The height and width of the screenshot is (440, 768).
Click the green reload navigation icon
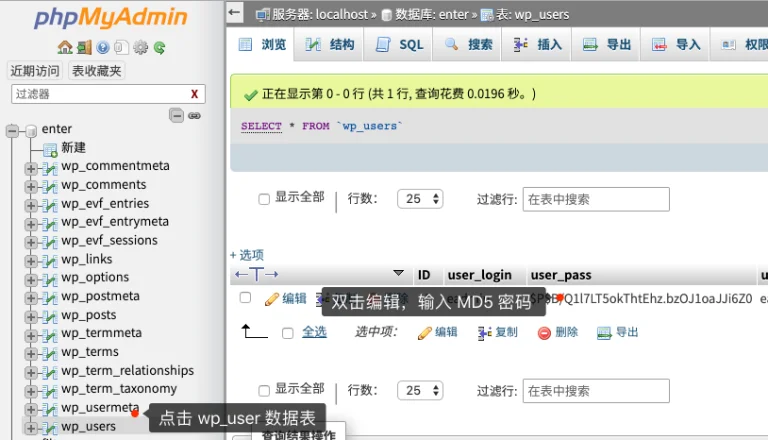[x=159, y=47]
